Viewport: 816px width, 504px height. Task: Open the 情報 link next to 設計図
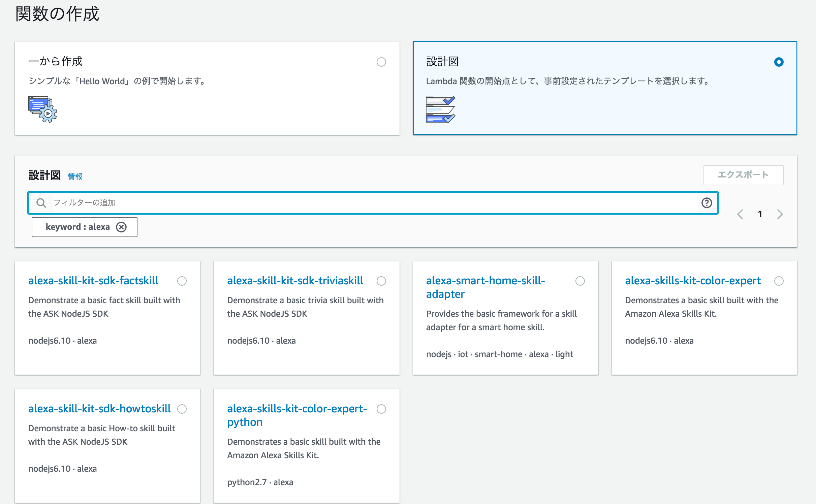point(75,177)
